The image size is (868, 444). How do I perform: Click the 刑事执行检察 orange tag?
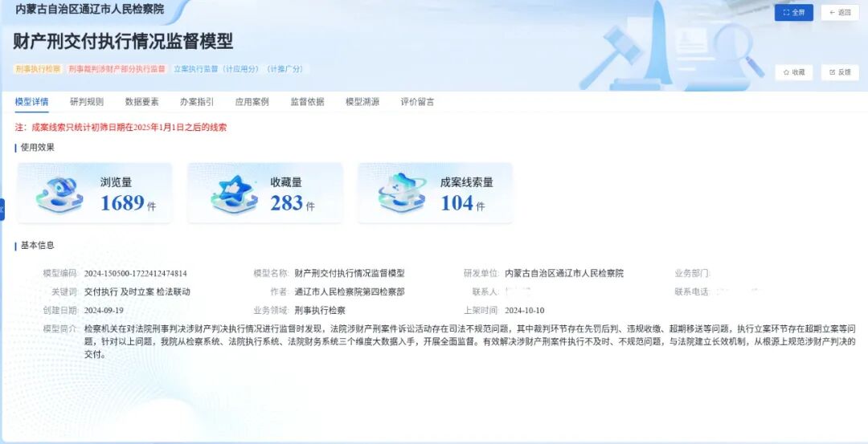click(x=38, y=69)
